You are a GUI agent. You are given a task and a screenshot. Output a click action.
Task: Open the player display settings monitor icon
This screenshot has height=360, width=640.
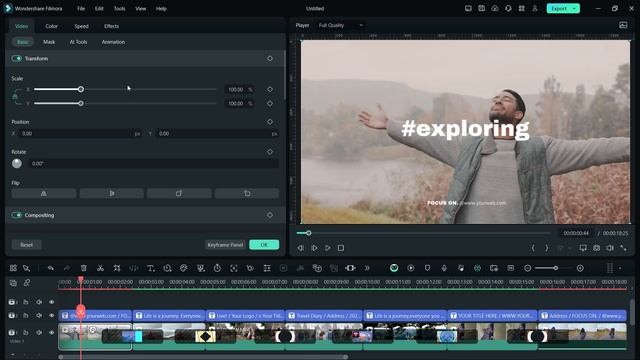pos(583,248)
